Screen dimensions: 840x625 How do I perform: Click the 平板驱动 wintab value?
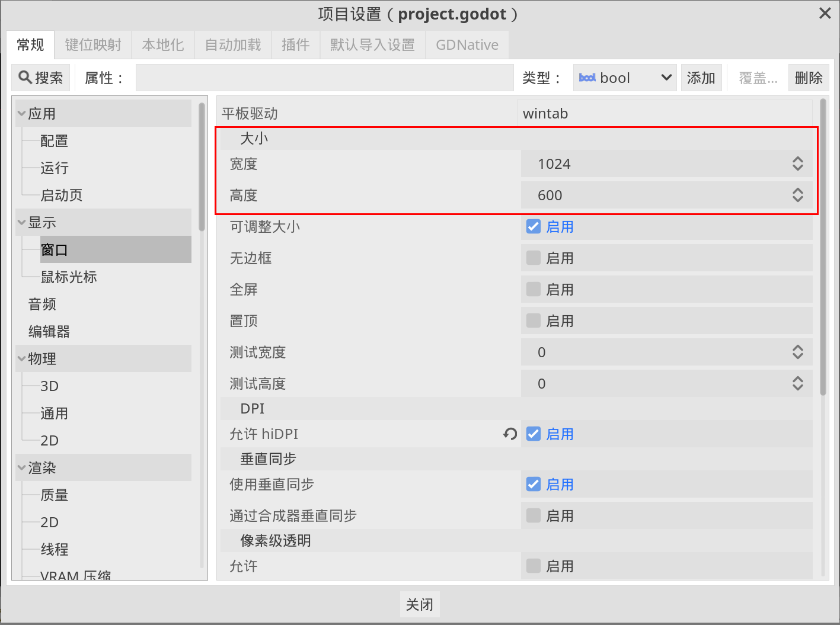pyautogui.click(x=665, y=113)
